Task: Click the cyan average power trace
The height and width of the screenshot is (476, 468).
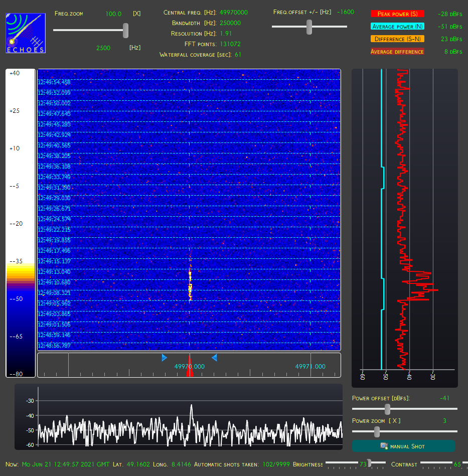Action: coord(382,219)
